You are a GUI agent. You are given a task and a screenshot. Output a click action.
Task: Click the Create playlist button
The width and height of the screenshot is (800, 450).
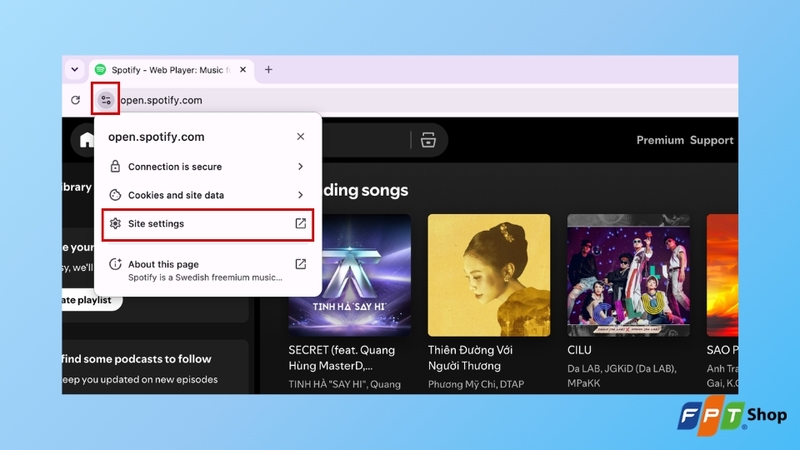tap(92, 300)
